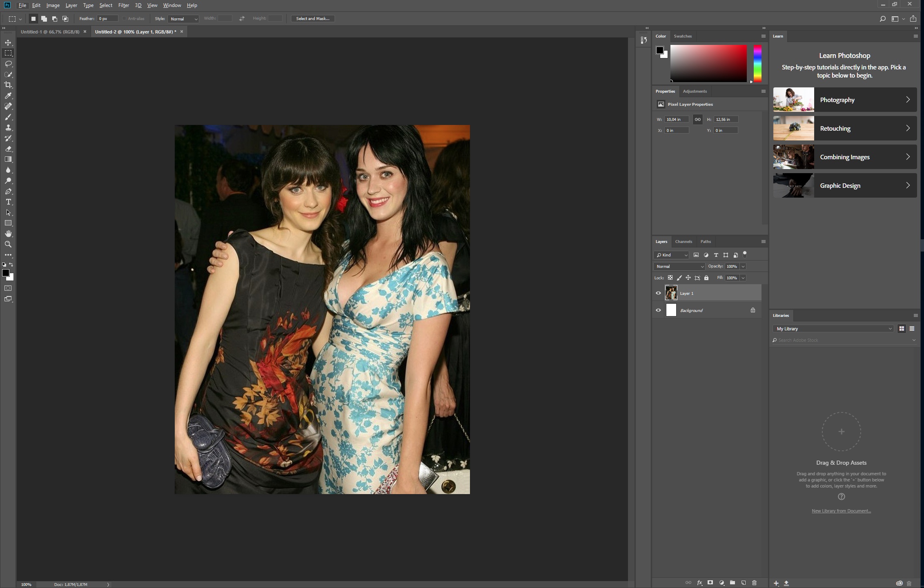Click the Photography tutorial button
This screenshot has width=924, height=588.
pyautogui.click(x=844, y=100)
